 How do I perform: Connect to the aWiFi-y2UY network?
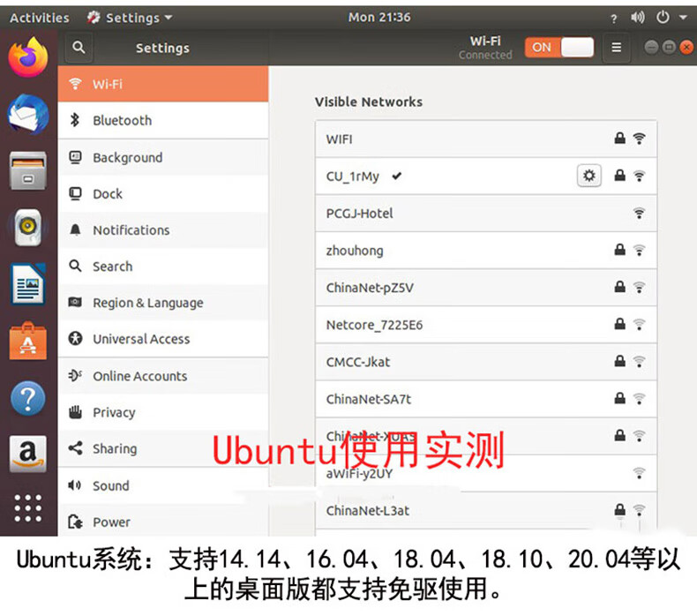point(486,473)
